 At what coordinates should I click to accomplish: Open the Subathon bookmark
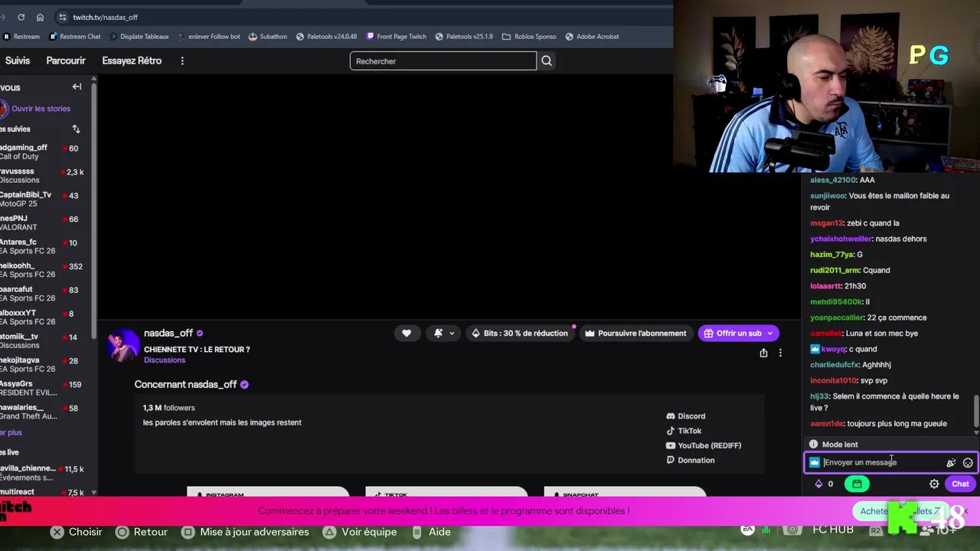[268, 36]
